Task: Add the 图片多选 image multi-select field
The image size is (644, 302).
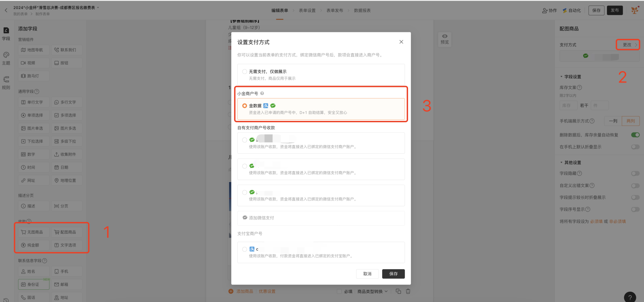Action: pos(67,128)
